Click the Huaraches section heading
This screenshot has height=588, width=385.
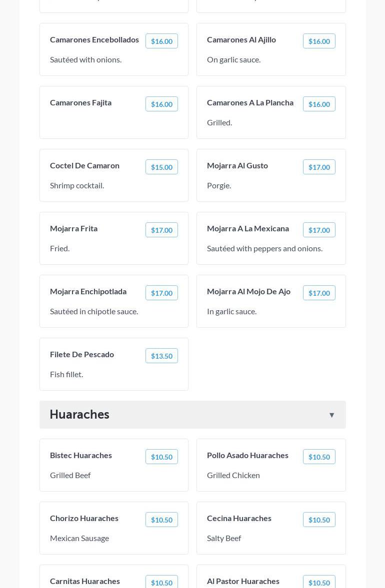[79, 414]
